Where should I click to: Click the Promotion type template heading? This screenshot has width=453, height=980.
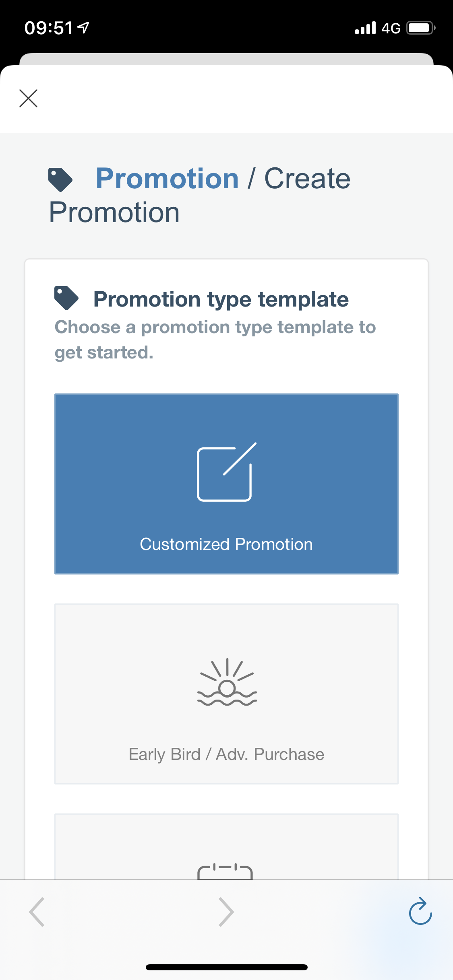point(221,299)
